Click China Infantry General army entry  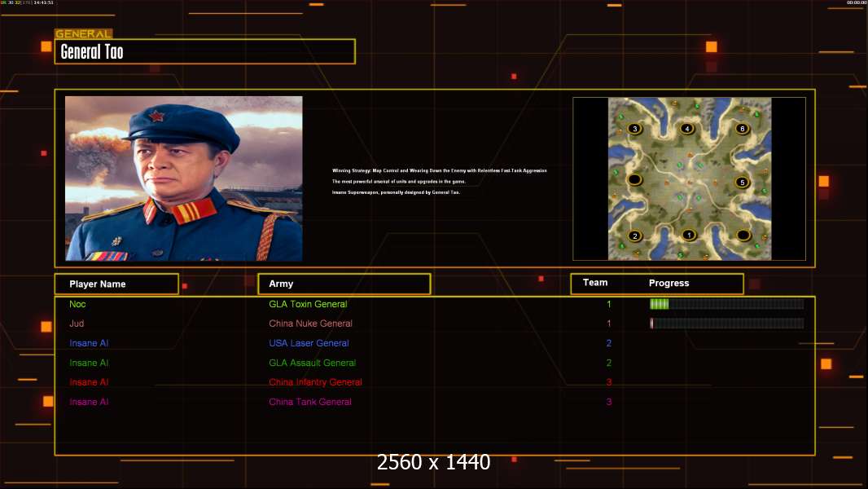(316, 382)
